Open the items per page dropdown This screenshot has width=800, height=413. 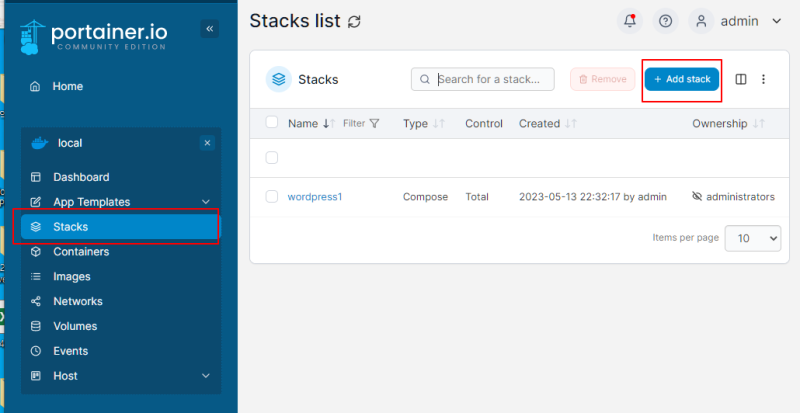click(x=753, y=238)
